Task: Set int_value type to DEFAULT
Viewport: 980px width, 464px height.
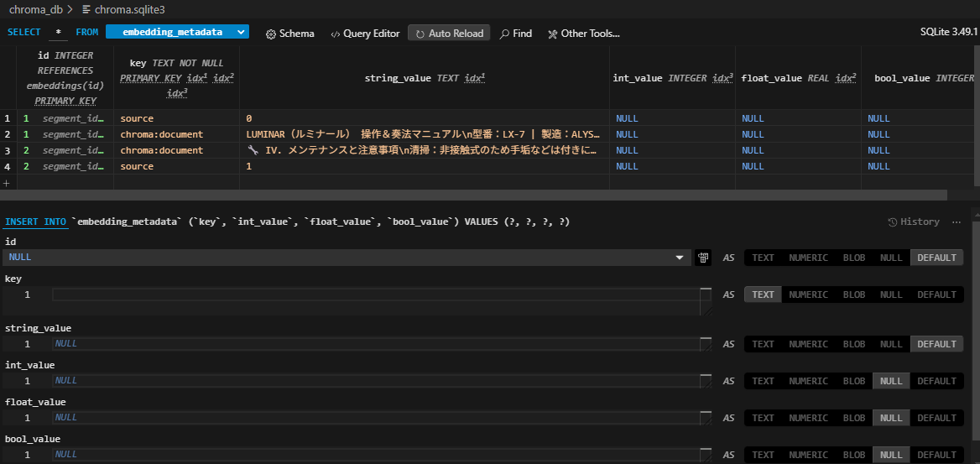Action: pyautogui.click(x=936, y=381)
